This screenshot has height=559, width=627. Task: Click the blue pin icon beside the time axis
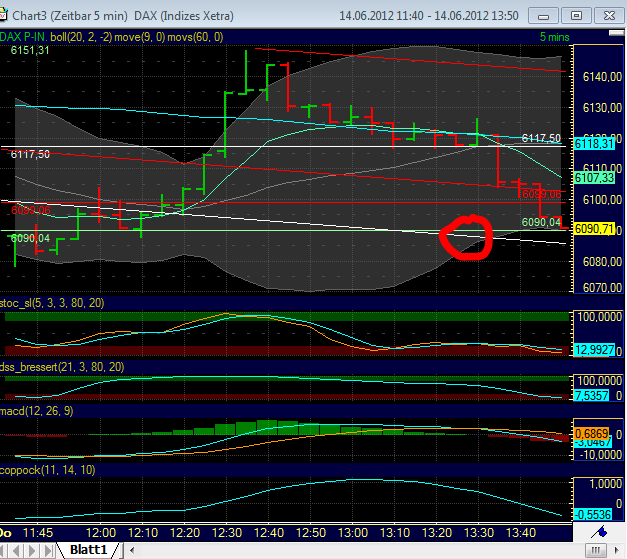(x=599, y=532)
